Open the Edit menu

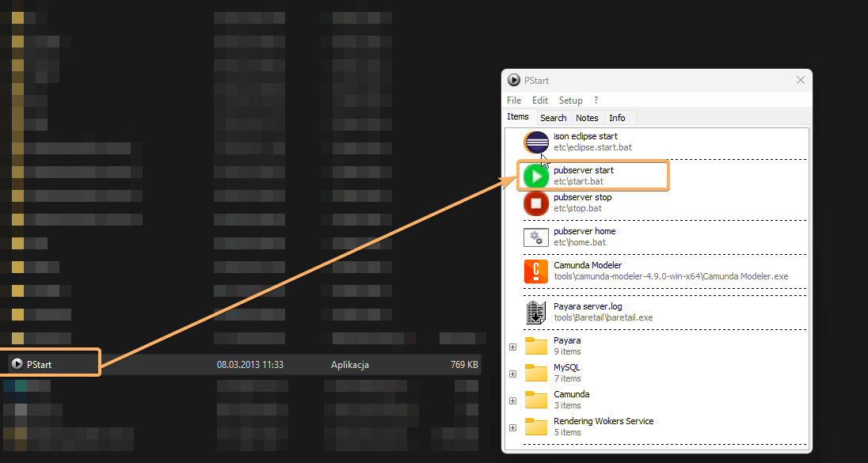[x=540, y=101]
